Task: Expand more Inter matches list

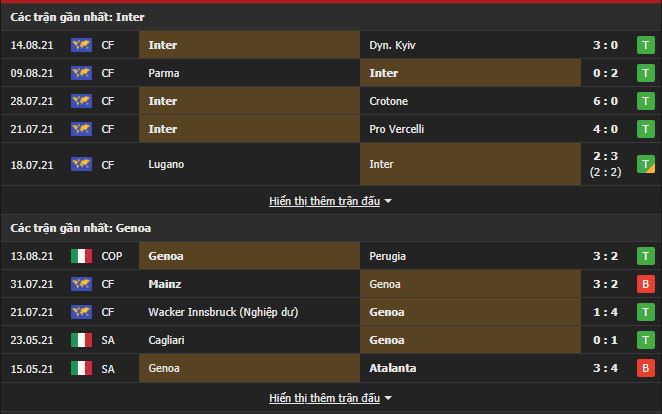Action: click(330, 201)
